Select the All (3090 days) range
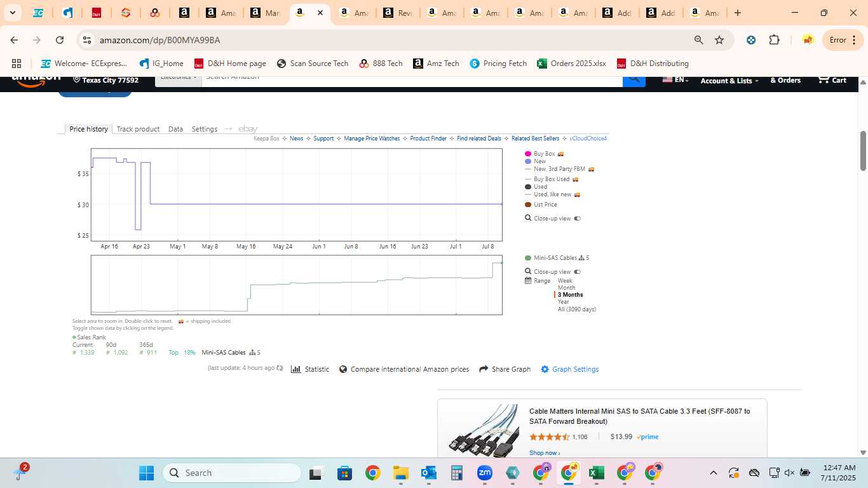Image resolution: width=868 pixels, height=488 pixels. 577,309
